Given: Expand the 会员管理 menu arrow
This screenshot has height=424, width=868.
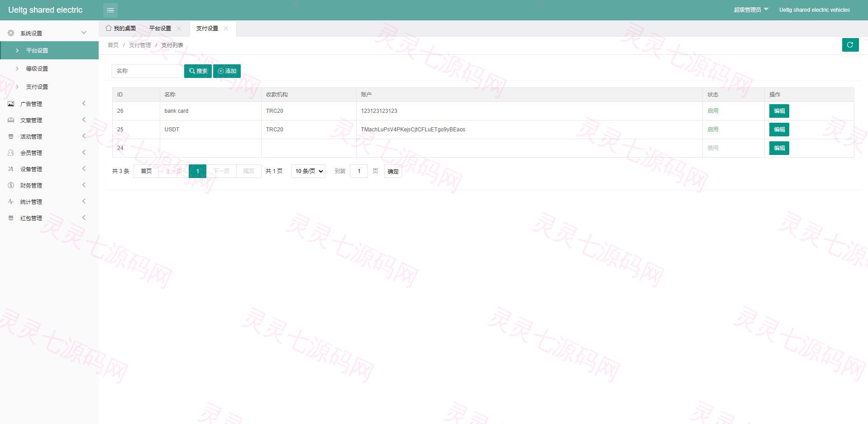Looking at the screenshot, I should coord(84,152).
